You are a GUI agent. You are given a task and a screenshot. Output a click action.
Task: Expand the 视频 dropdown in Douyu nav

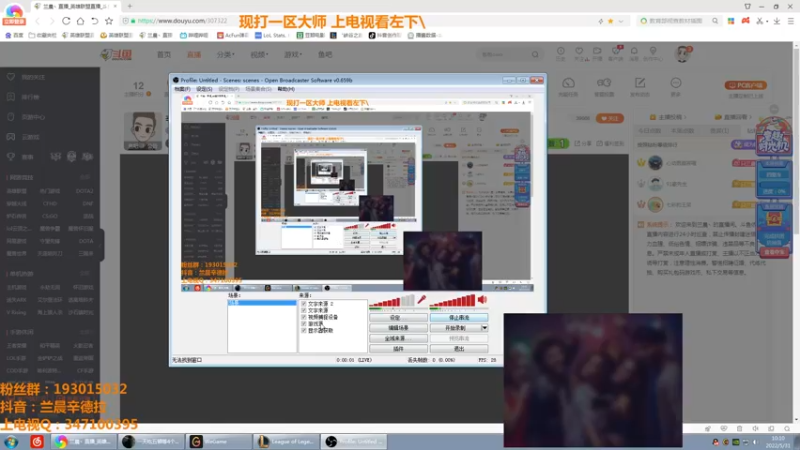click(259, 55)
